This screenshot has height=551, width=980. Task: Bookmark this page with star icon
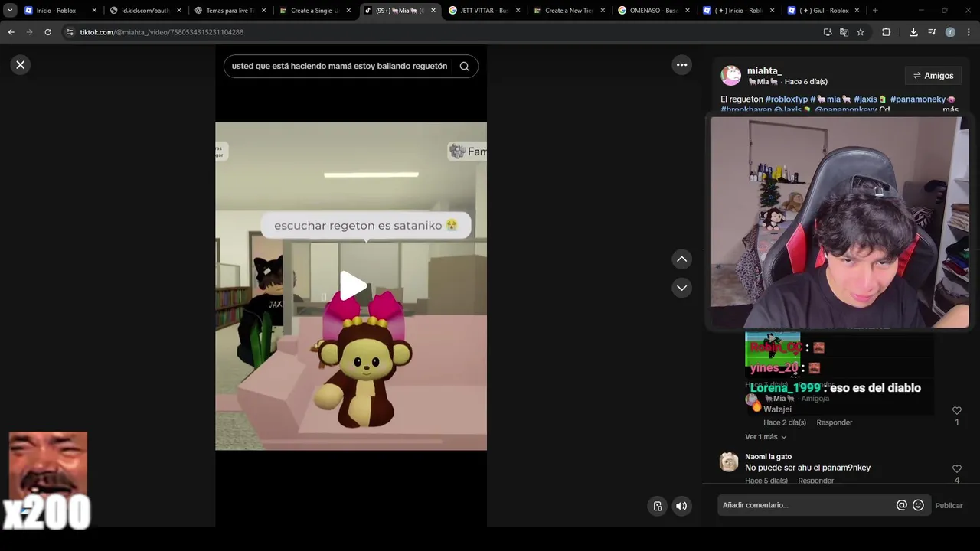(861, 32)
